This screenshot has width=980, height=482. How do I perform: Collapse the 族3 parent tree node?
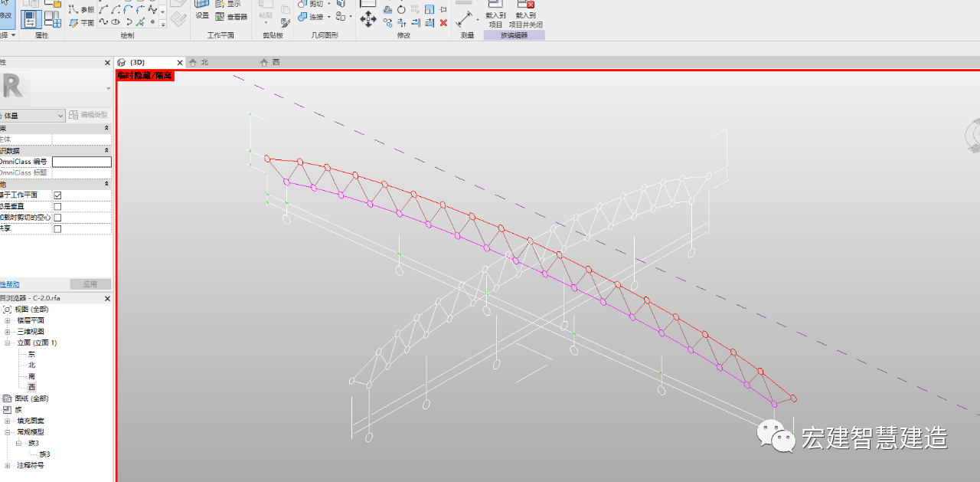click(x=19, y=443)
